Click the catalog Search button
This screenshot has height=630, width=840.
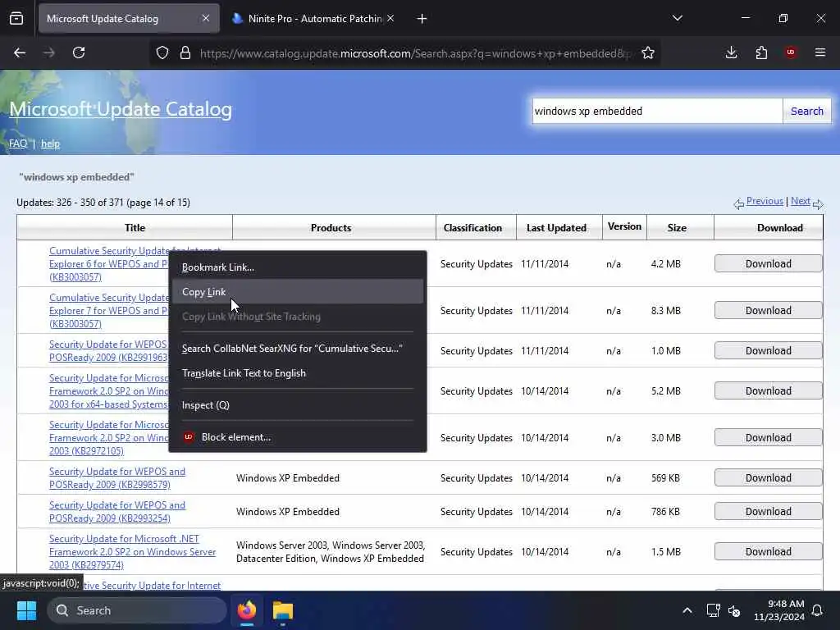click(807, 111)
